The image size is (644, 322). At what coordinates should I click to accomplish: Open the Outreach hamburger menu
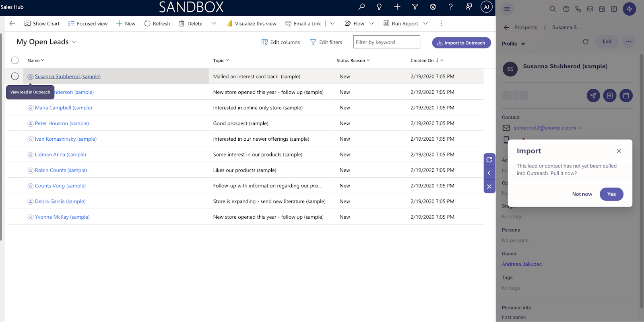tap(507, 9)
